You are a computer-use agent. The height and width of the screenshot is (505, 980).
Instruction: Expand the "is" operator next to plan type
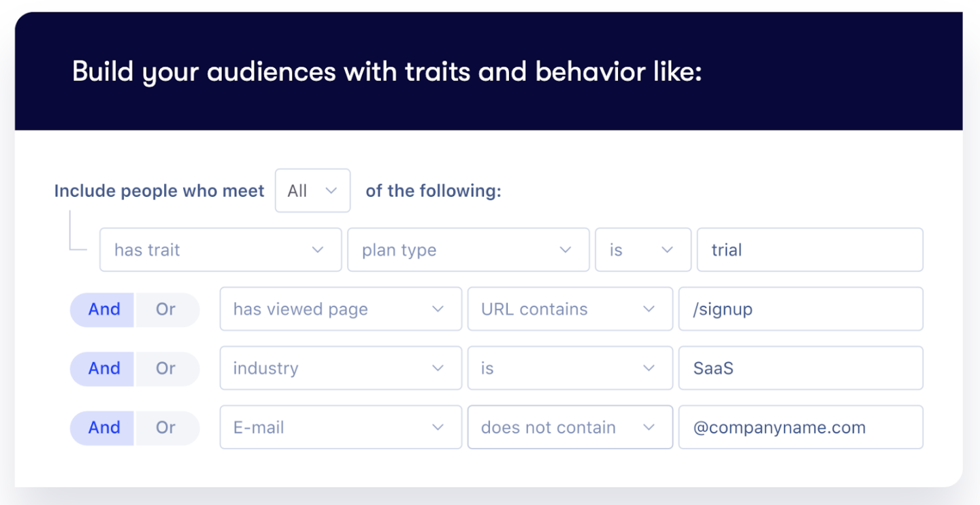click(x=642, y=250)
